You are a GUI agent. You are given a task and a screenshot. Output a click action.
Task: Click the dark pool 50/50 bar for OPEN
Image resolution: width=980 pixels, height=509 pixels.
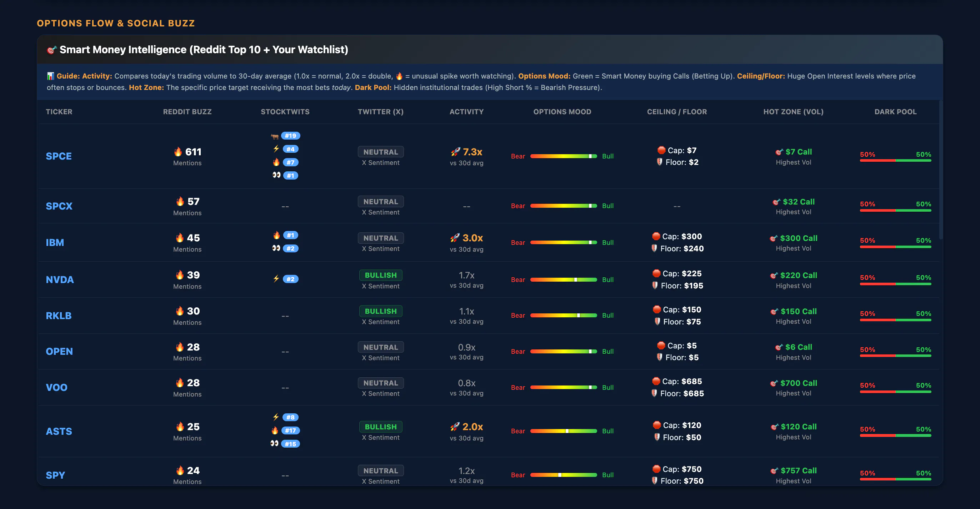click(896, 356)
